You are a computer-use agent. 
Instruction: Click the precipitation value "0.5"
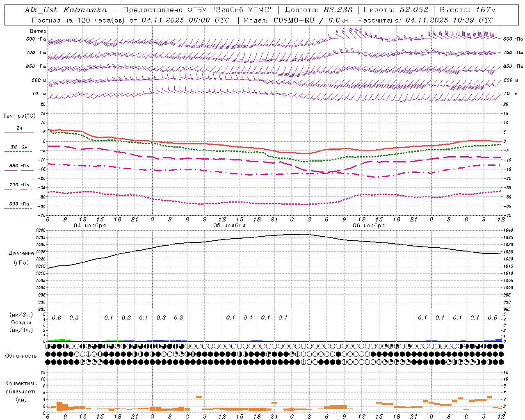coord(492,318)
